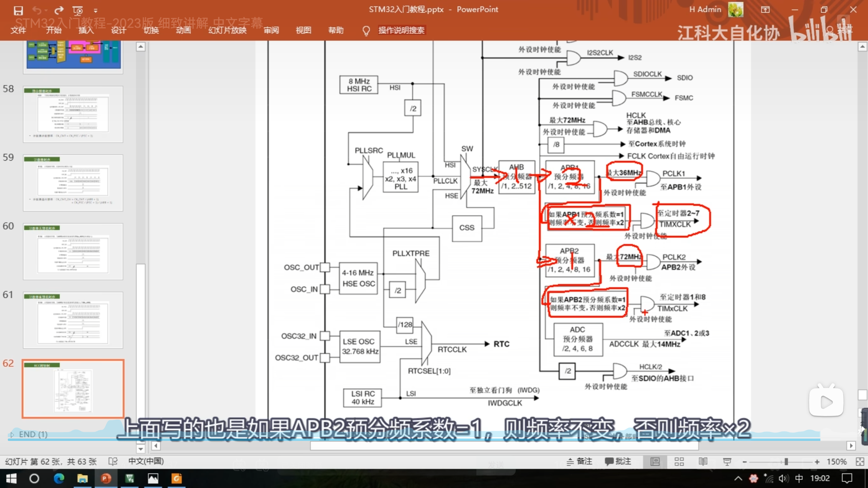Open the 插入 (Insert) ribbon tab

(x=86, y=30)
